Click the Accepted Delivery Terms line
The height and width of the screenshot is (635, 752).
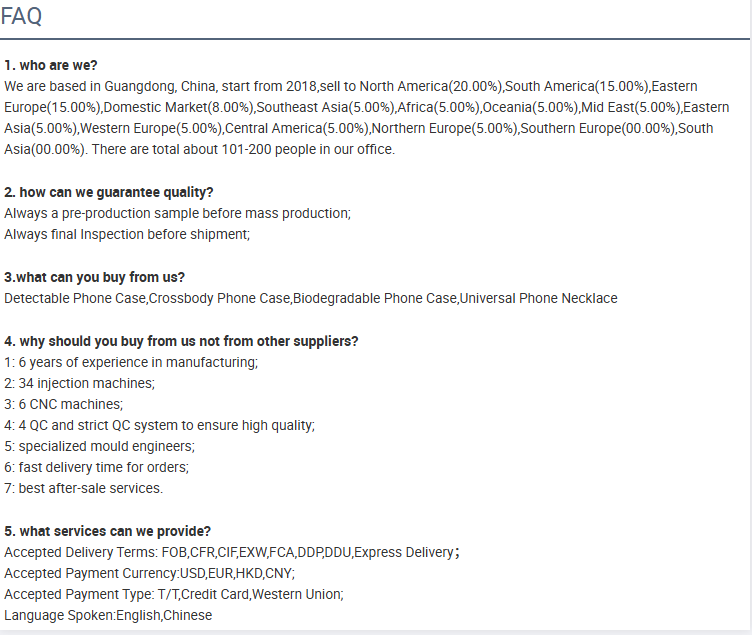[232, 553]
